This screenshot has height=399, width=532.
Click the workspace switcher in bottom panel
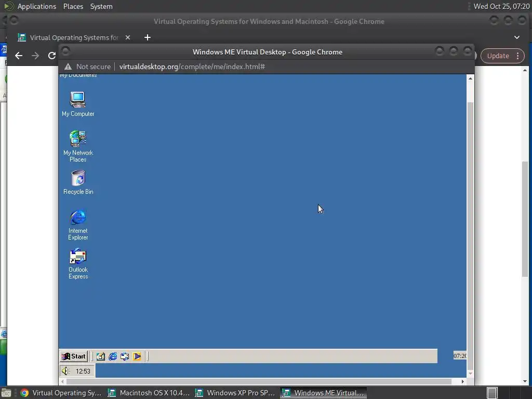click(x=492, y=393)
